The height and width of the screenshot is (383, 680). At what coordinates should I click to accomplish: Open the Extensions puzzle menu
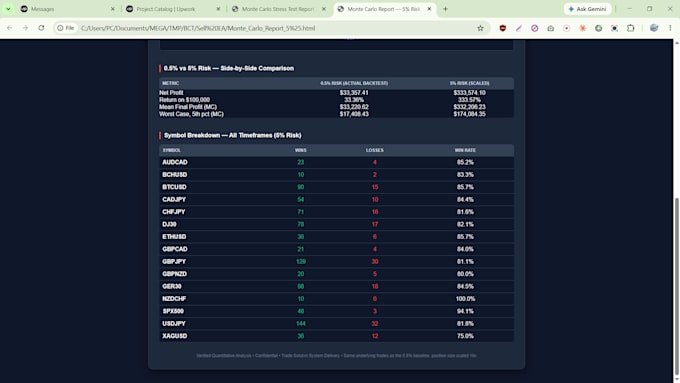coord(631,28)
